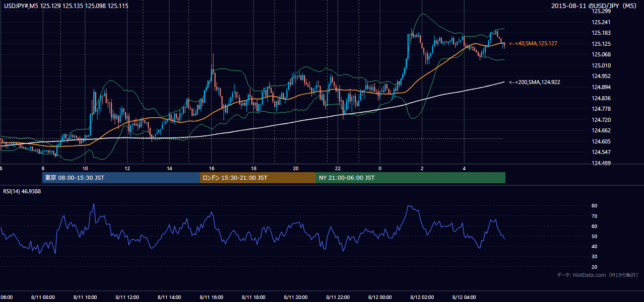Click price axis label 124.952
This screenshot has height=302, width=644.
602,77
